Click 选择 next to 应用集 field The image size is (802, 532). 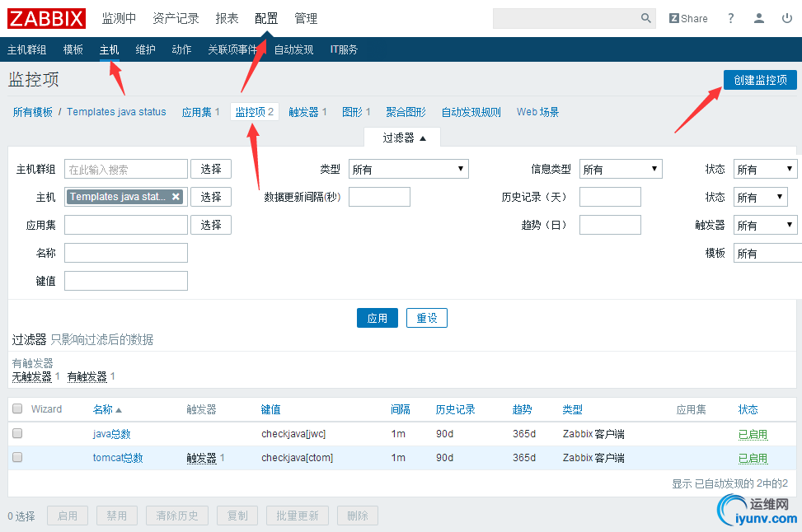[211, 225]
